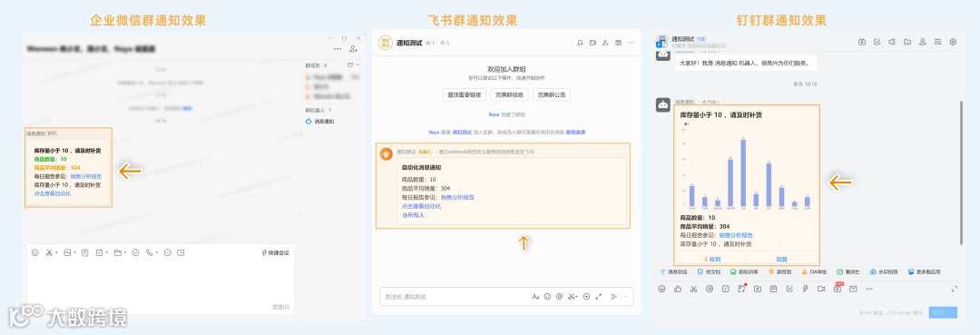The height and width of the screenshot is (335, 980).
Task: Open DingTalk emoji icon in input toolbar
Action: 661,289
